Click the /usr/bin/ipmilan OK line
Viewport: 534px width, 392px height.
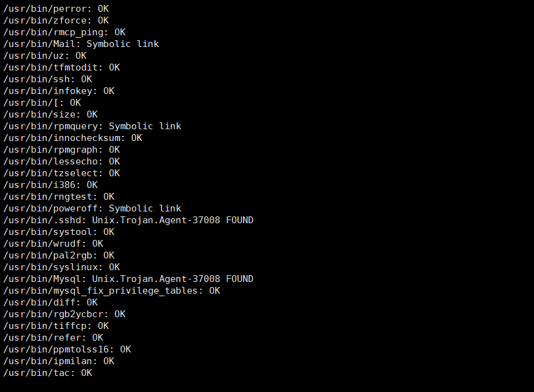[59, 361]
